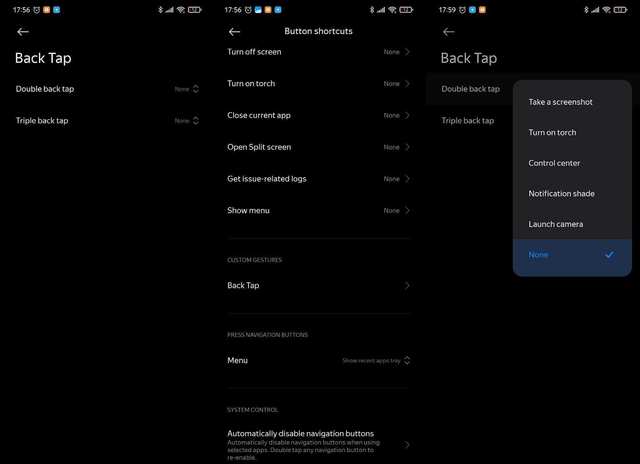Select the highlighted None option in popup
This screenshot has width=640, height=464.
[x=539, y=255]
